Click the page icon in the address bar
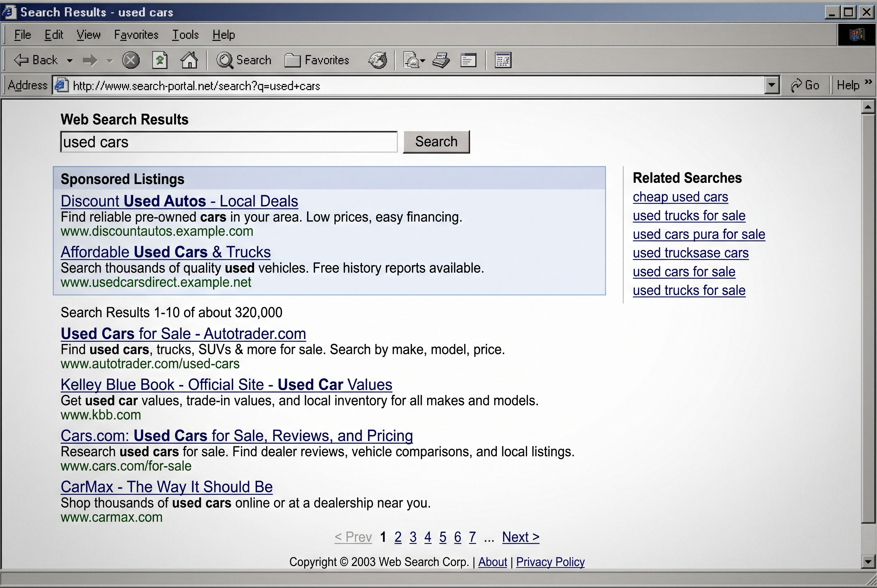Image resolution: width=877 pixels, height=588 pixels. (x=61, y=85)
